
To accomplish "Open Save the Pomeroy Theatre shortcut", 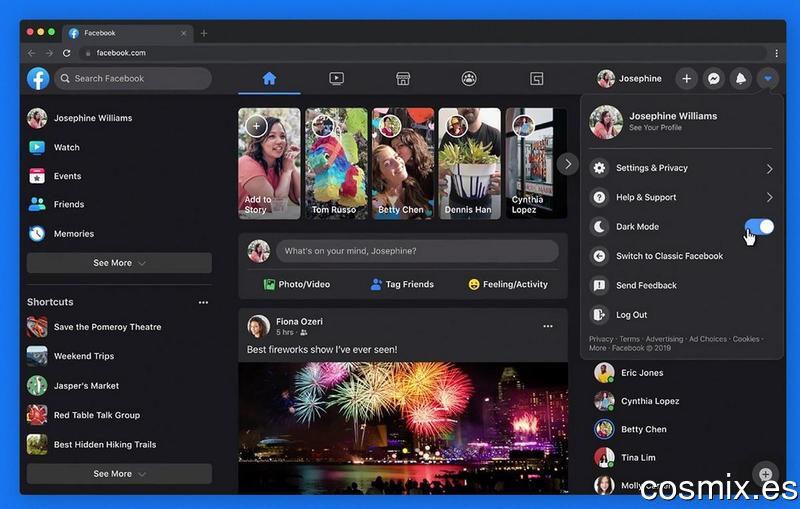I will point(94,327).
